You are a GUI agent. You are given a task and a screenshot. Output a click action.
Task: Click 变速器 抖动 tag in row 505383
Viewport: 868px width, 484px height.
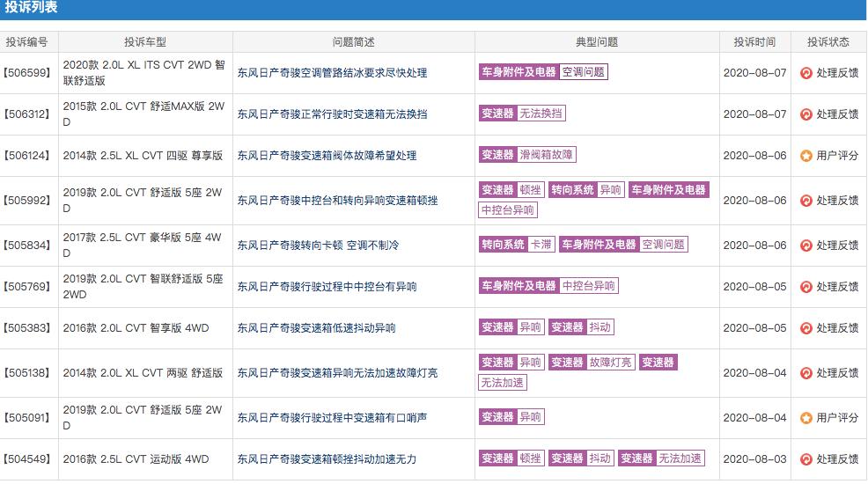tap(581, 327)
